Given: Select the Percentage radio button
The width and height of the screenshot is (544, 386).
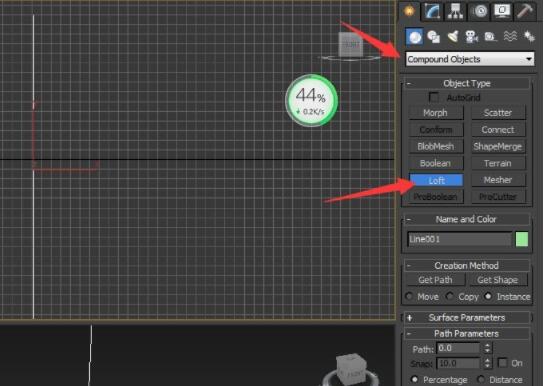Looking at the screenshot, I should 414,379.
